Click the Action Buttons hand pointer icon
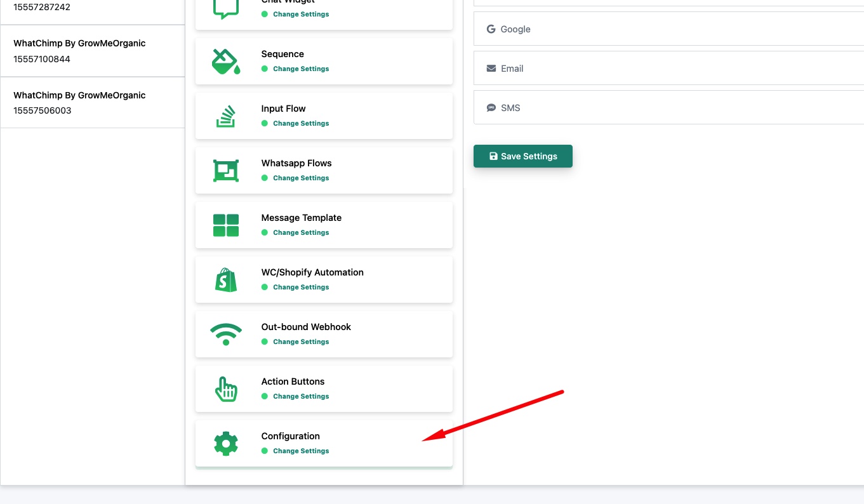The height and width of the screenshot is (504, 864). pos(226,389)
